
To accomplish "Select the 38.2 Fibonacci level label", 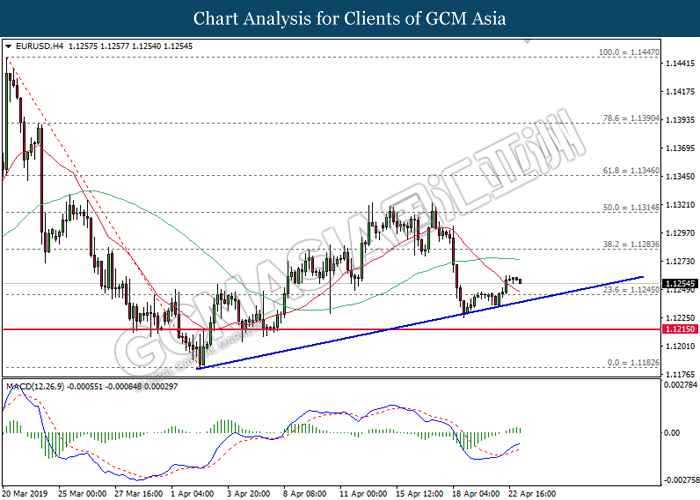I will tap(629, 245).
